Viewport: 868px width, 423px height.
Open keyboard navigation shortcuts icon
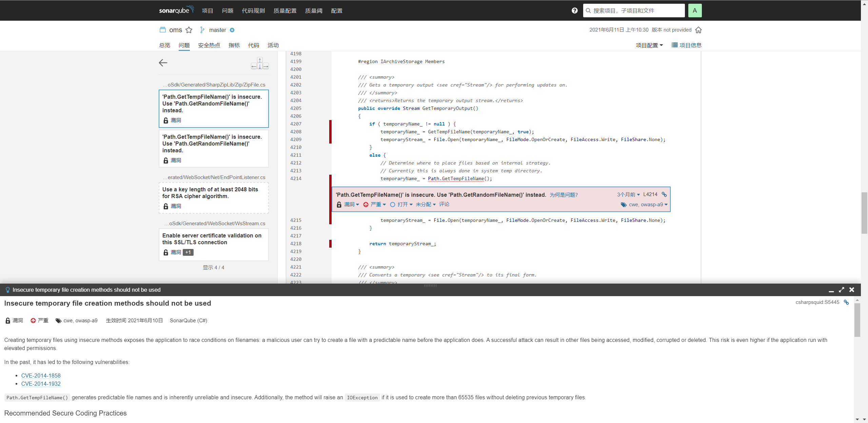click(260, 63)
